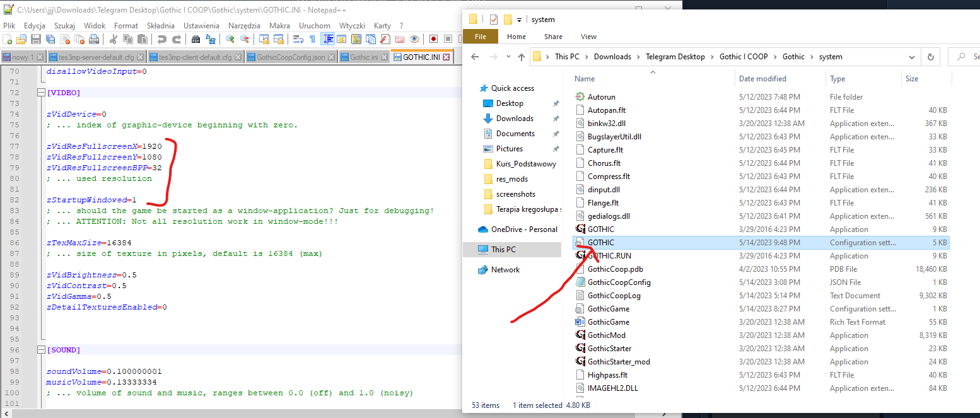Screen dimensions: 980x418
Task: Click the Save All toolbar icon
Action: tap(50, 39)
